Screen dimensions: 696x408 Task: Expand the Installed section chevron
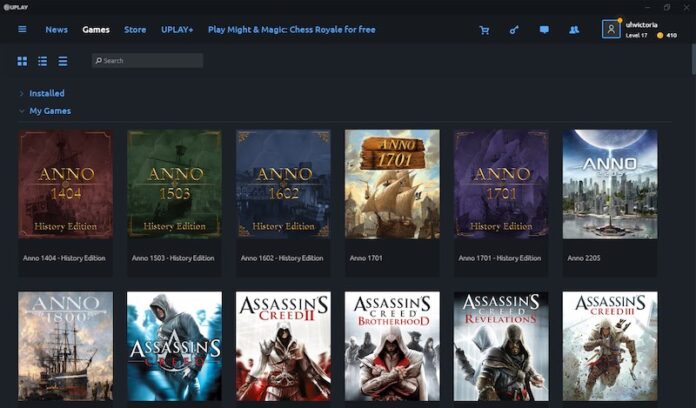21,93
